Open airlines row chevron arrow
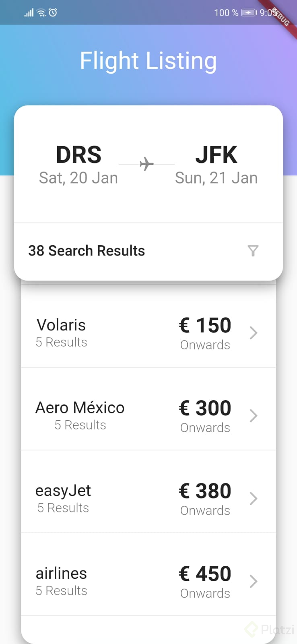This screenshot has width=297, height=644. [x=253, y=582]
